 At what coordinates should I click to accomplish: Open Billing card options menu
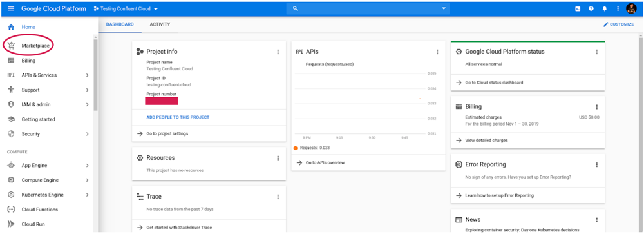click(x=597, y=107)
